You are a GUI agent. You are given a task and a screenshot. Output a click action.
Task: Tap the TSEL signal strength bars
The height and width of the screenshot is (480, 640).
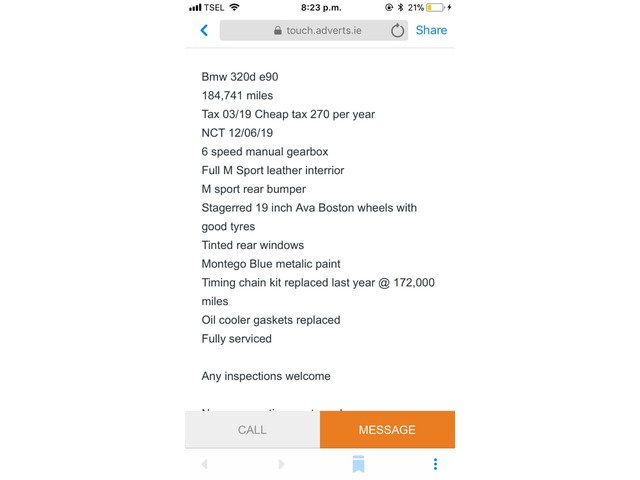click(x=195, y=7)
